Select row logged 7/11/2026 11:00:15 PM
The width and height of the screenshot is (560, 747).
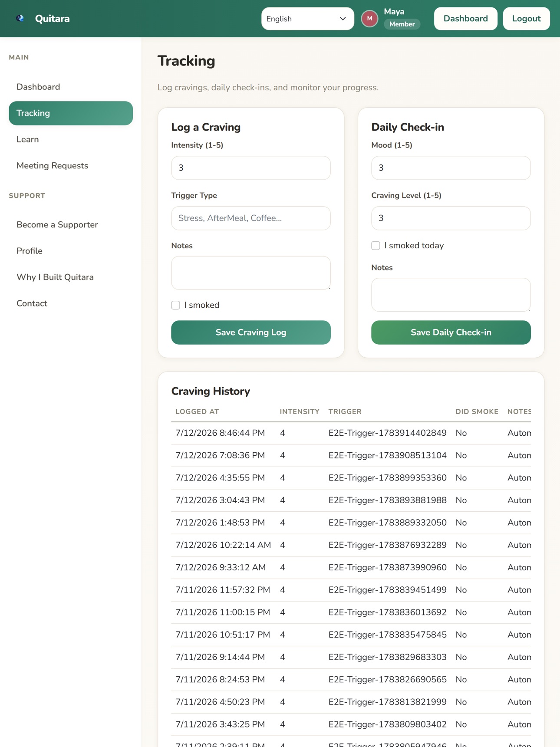click(x=351, y=612)
